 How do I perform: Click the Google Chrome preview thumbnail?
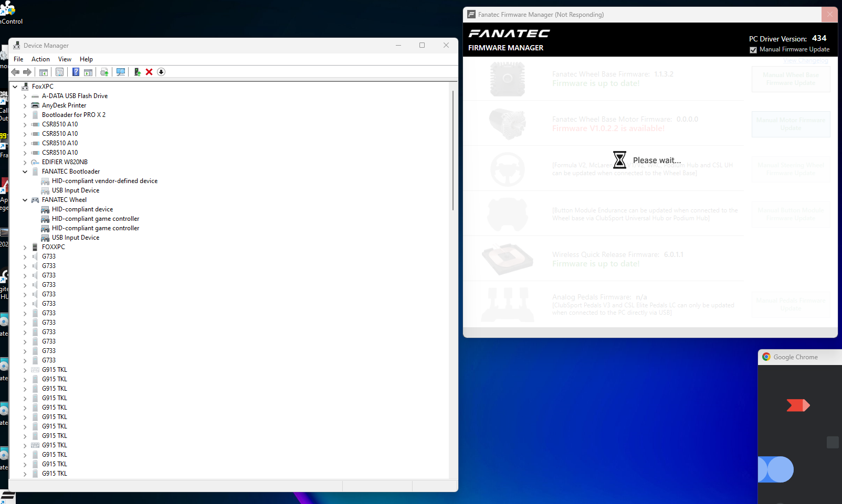(x=800, y=434)
